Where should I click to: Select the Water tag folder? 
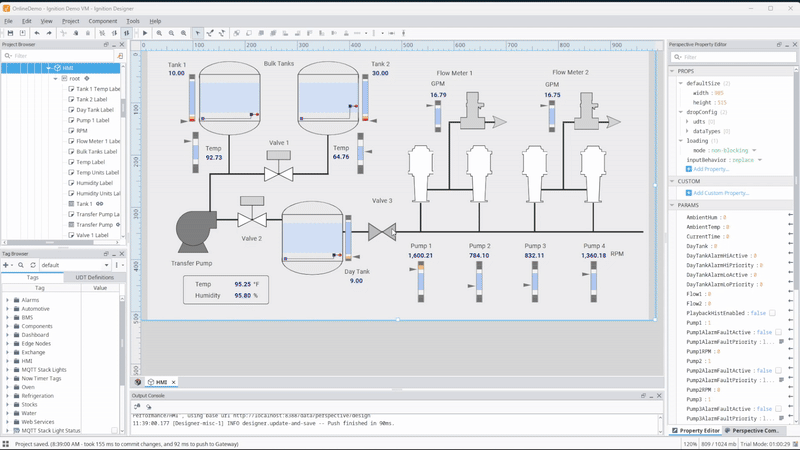29,413
